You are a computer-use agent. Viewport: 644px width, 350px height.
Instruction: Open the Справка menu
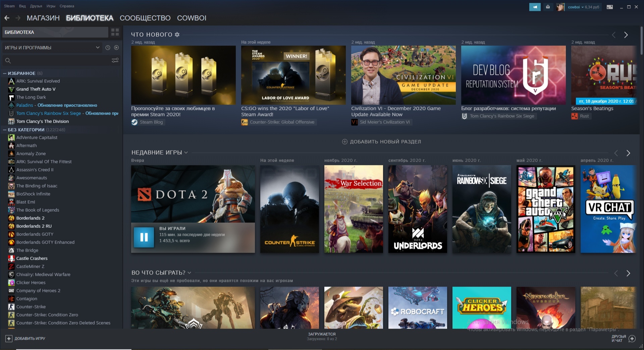(67, 6)
